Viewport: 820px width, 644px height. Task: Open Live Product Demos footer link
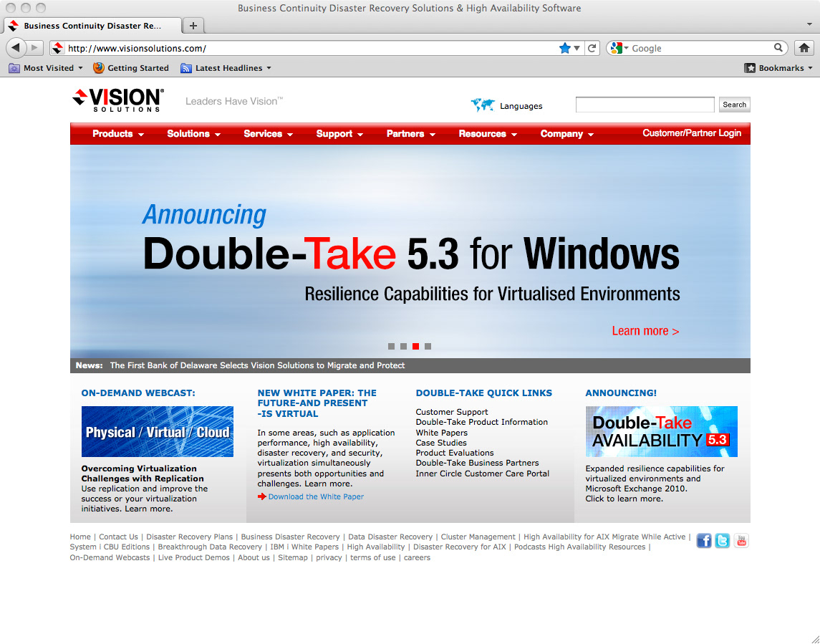pyautogui.click(x=193, y=558)
